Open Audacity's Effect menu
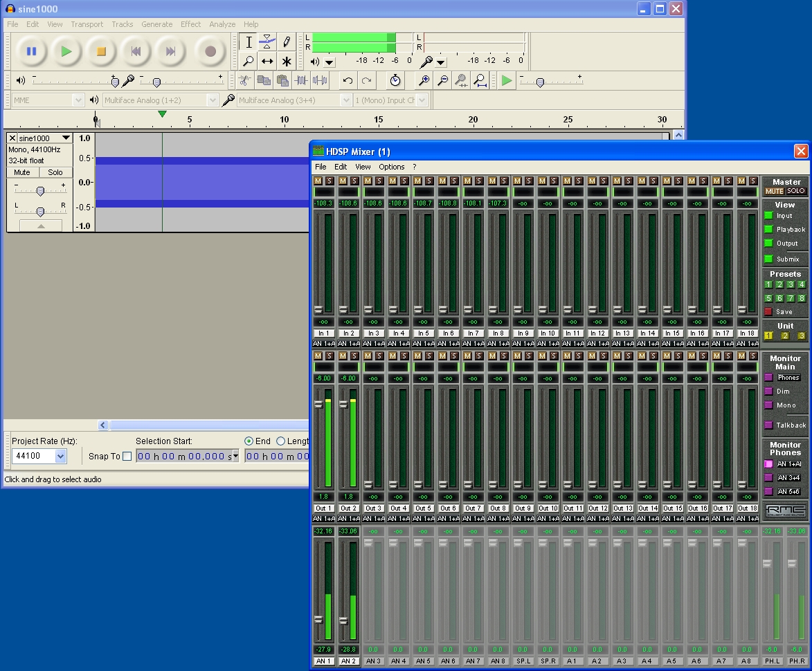 [190, 24]
